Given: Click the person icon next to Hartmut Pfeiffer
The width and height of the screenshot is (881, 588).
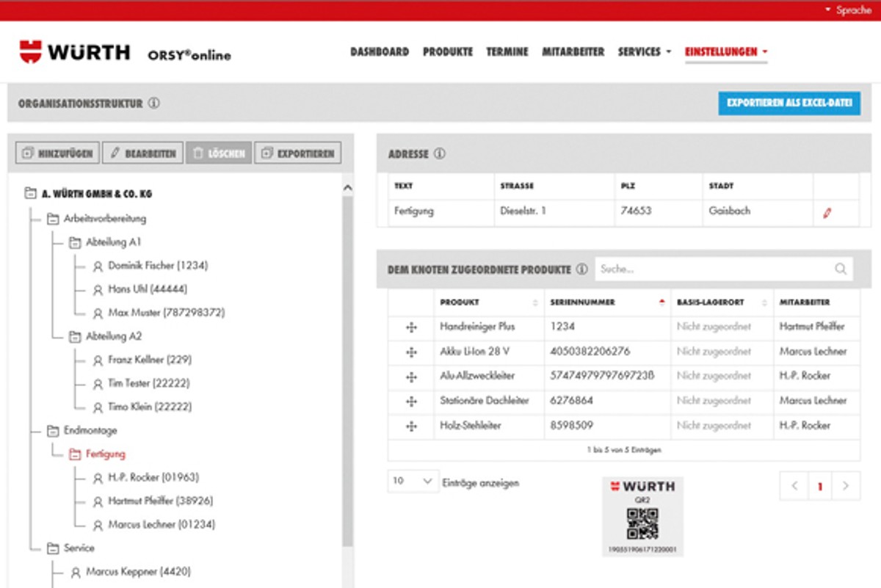Looking at the screenshot, I should point(98,501).
